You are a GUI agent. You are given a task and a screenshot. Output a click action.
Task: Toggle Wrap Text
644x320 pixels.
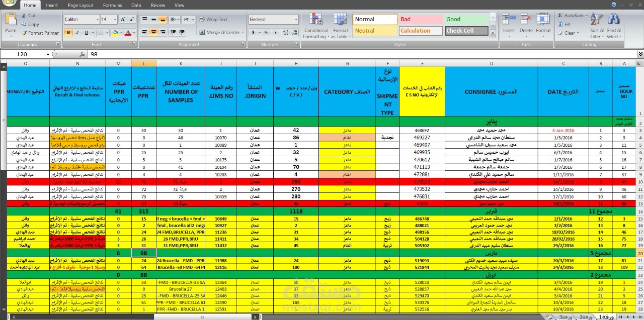pyautogui.click(x=213, y=20)
